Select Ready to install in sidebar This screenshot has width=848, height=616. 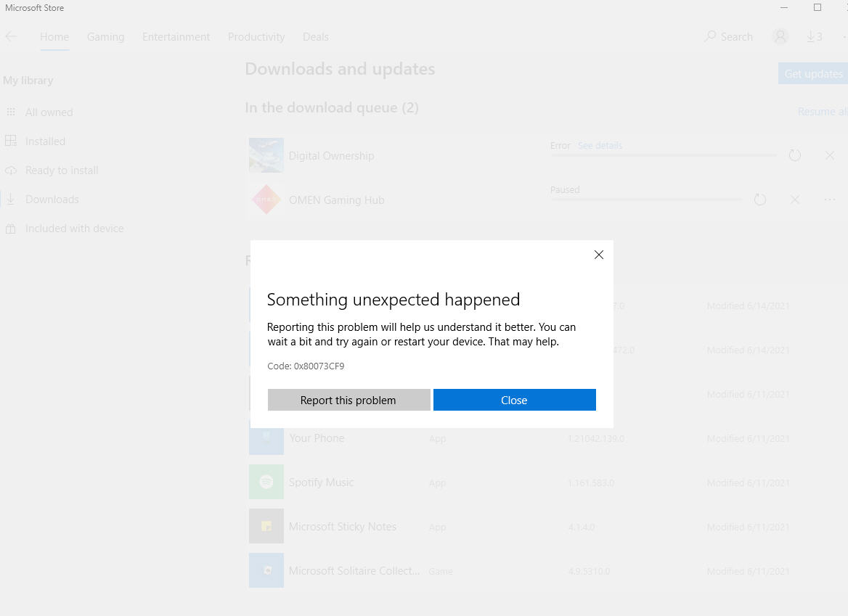pos(62,171)
